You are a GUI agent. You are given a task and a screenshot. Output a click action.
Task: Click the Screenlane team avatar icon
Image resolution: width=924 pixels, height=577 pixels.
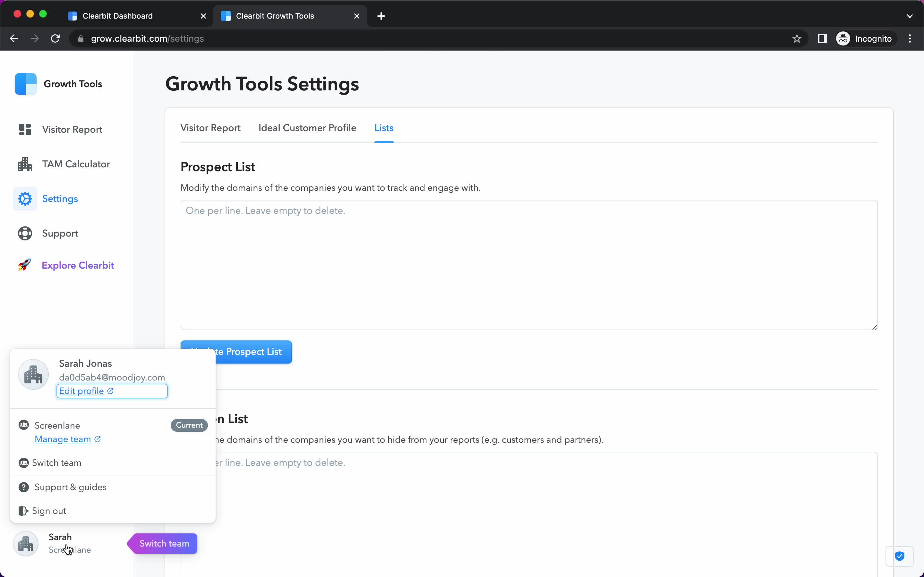25,543
